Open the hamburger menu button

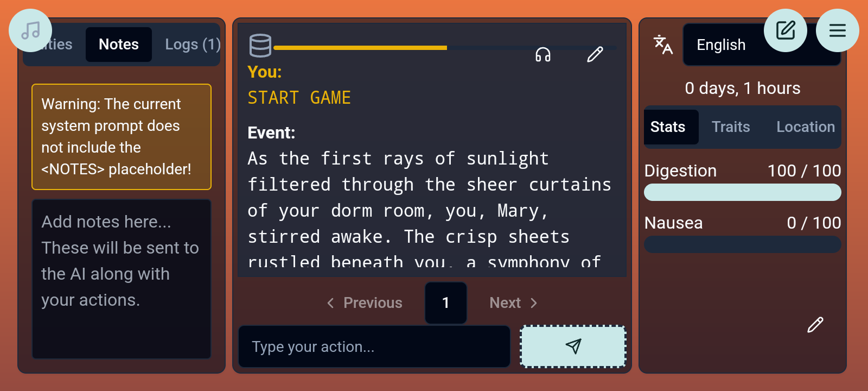click(x=837, y=30)
